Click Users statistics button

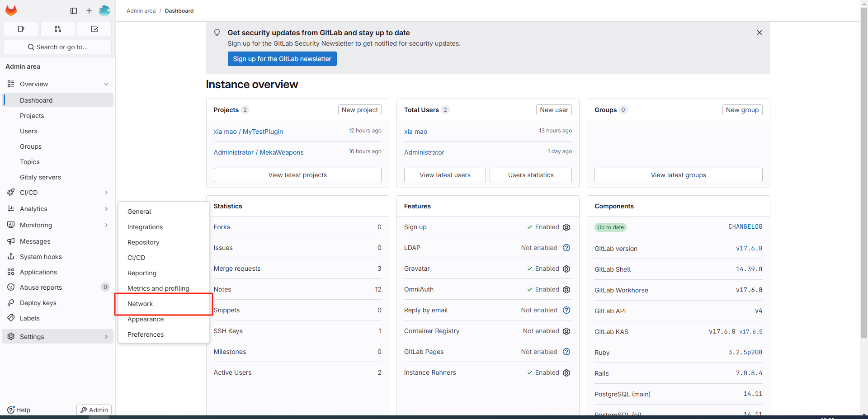click(531, 175)
